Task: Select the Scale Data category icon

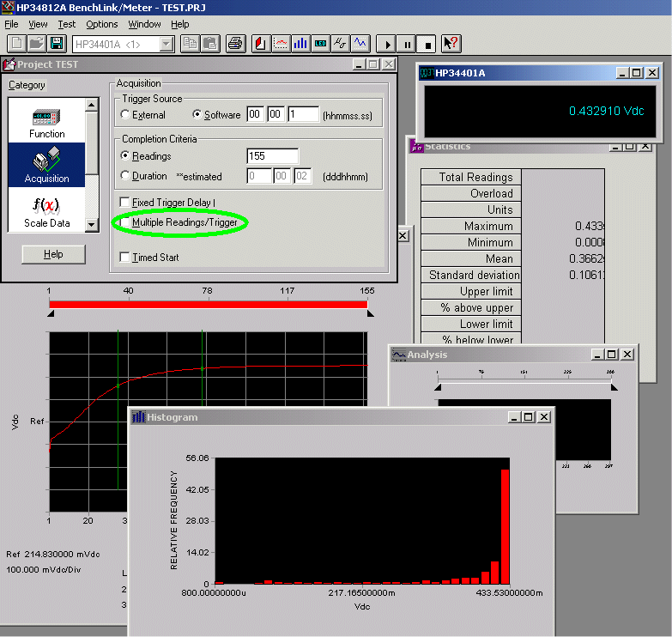Action: pos(46,212)
